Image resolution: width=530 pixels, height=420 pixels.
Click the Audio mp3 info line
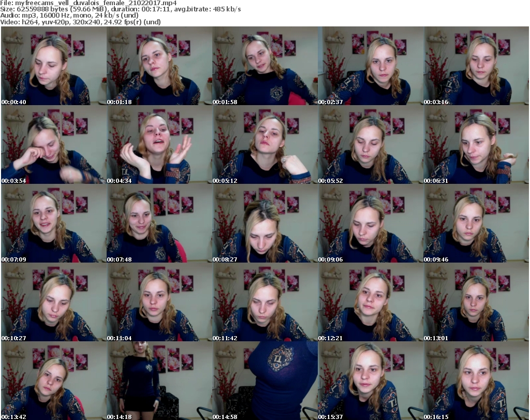tap(69, 16)
